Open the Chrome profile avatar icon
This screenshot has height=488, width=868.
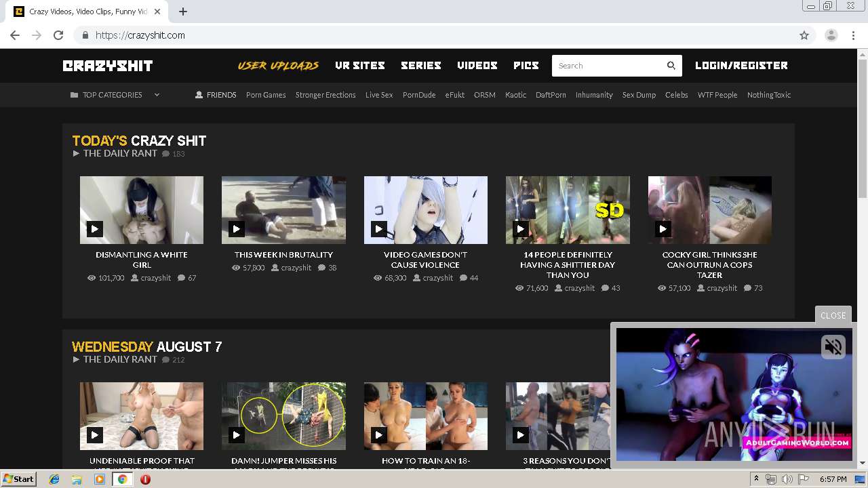831,35
